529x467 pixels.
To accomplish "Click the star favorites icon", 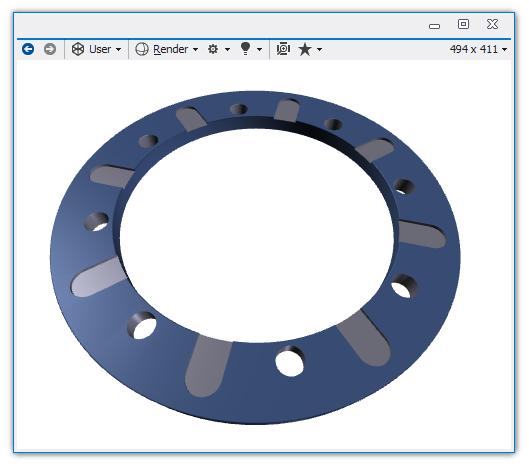I will tap(305, 49).
